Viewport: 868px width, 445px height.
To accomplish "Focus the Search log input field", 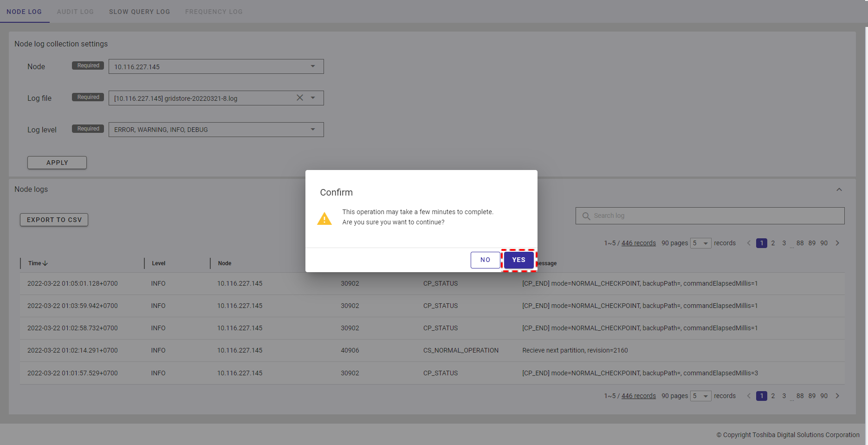I will (715, 216).
